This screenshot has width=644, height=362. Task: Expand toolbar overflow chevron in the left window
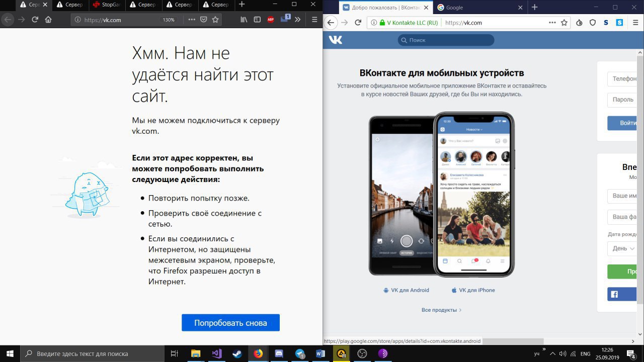pos(297,20)
